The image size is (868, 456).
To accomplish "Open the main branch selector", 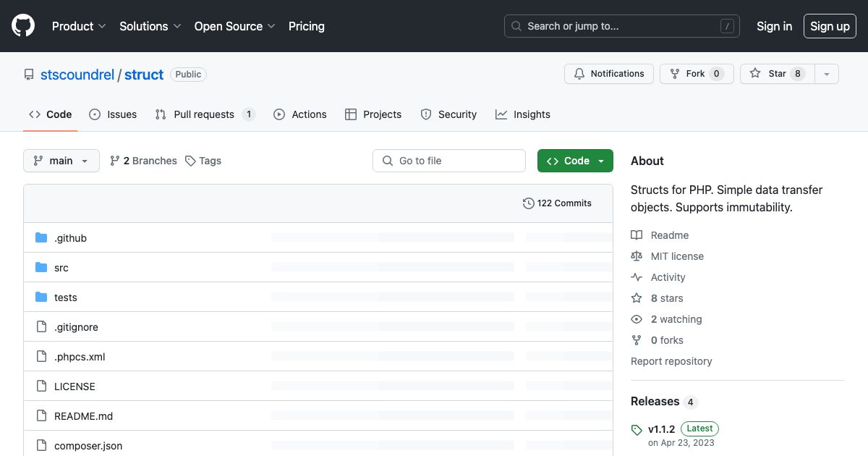I will point(61,160).
